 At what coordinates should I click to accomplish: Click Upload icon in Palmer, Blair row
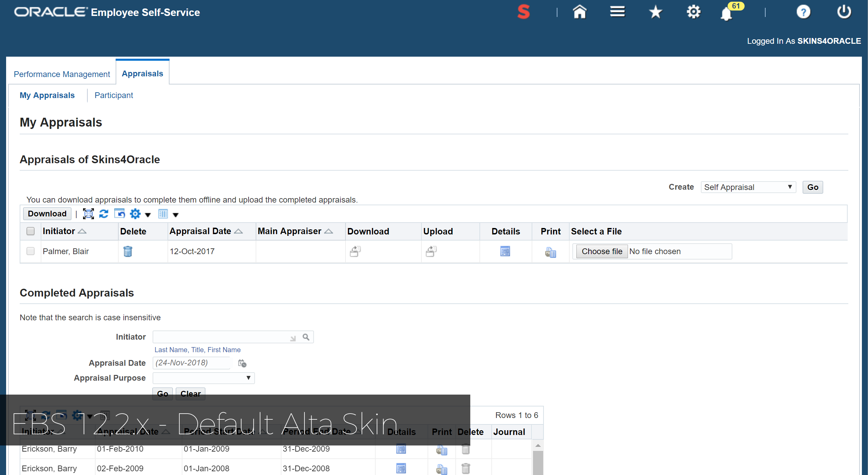(431, 251)
